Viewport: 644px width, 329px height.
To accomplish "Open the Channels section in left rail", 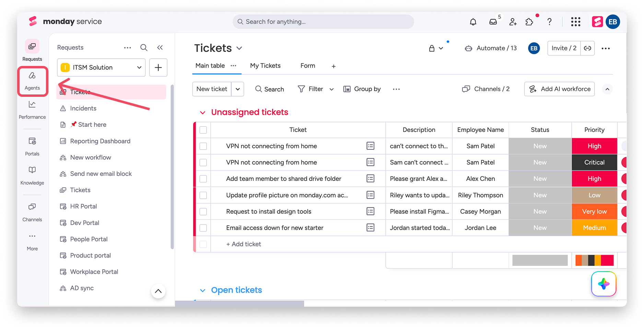I will click(32, 212).
